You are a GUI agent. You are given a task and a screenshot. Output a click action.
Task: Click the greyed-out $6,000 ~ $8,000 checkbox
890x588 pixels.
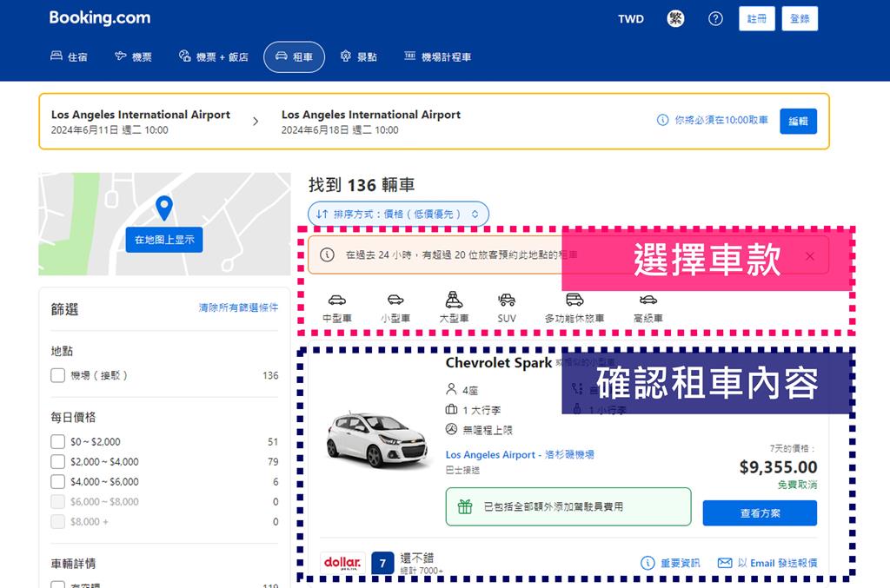[x=58, y=501]
